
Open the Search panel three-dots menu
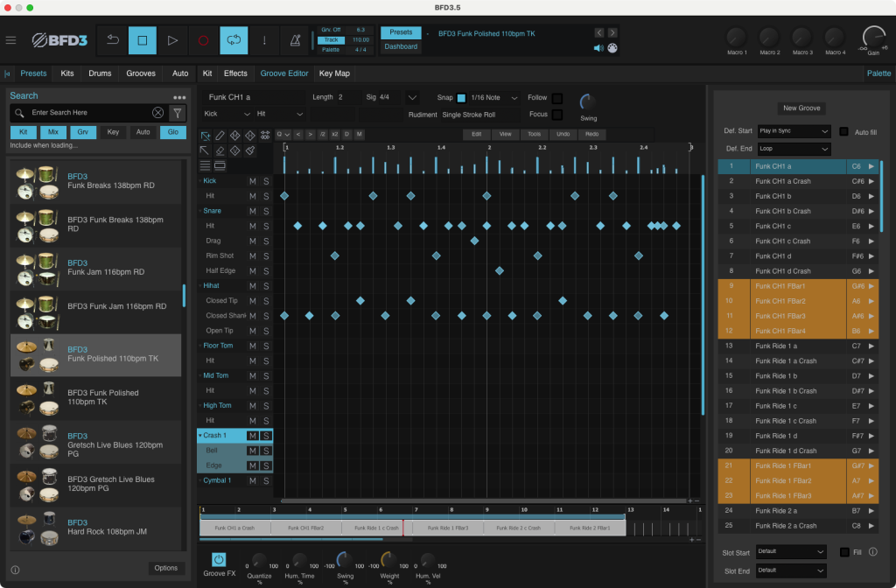[x=179, y=97]
